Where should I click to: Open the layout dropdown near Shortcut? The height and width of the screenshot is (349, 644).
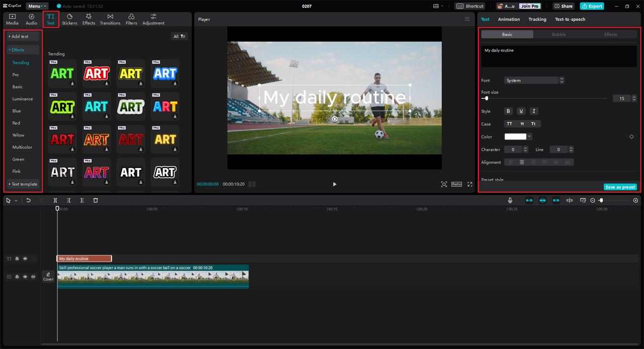[x=438, y=6]
